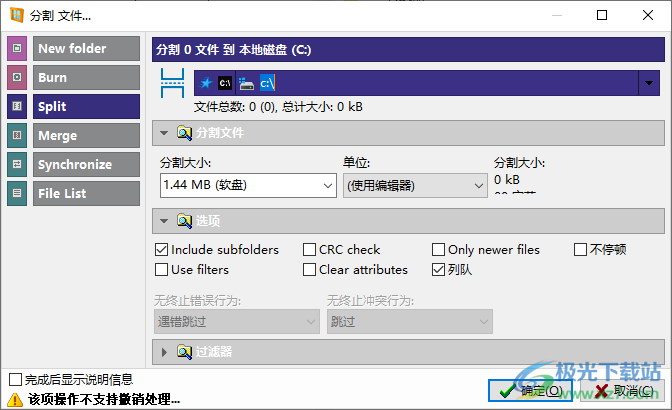Open the New folder tab
This screenshot has height=410, width=672.
click(x=86, y=48)
